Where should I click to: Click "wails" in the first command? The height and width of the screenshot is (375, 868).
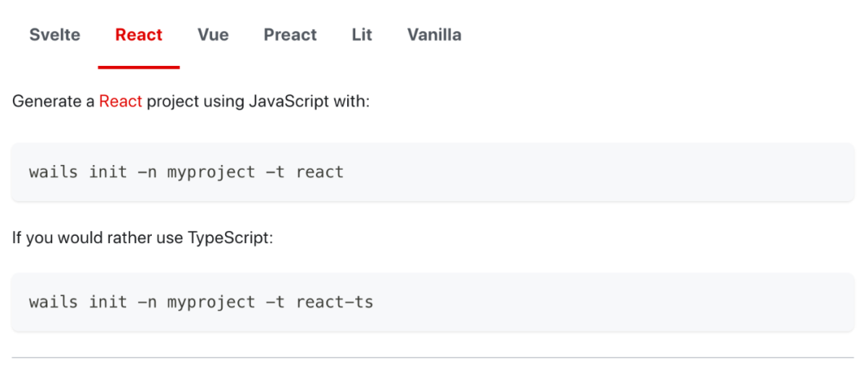click(53, 172)
